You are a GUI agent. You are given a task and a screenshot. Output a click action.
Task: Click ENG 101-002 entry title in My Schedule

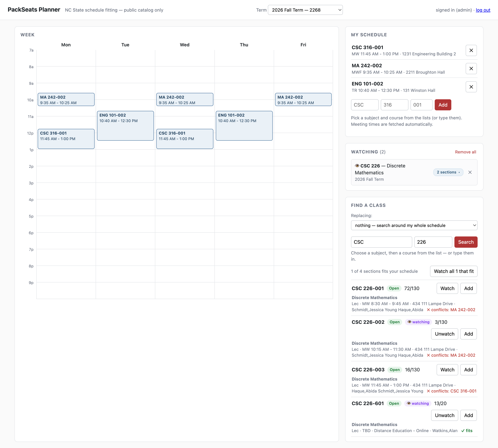[x=367, y=84]
